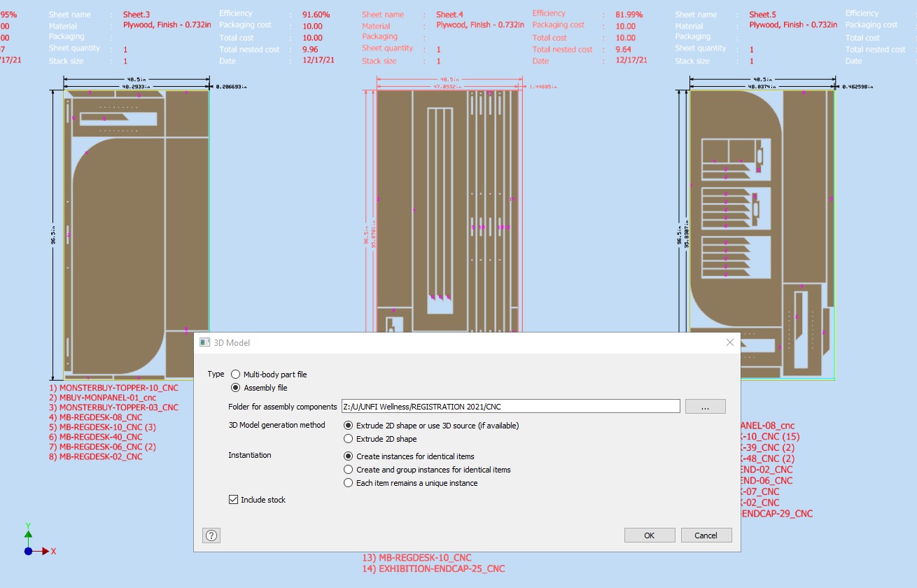Confirm the dialog with OK
Screen dimensions: 917x588
tap(650, 535)
